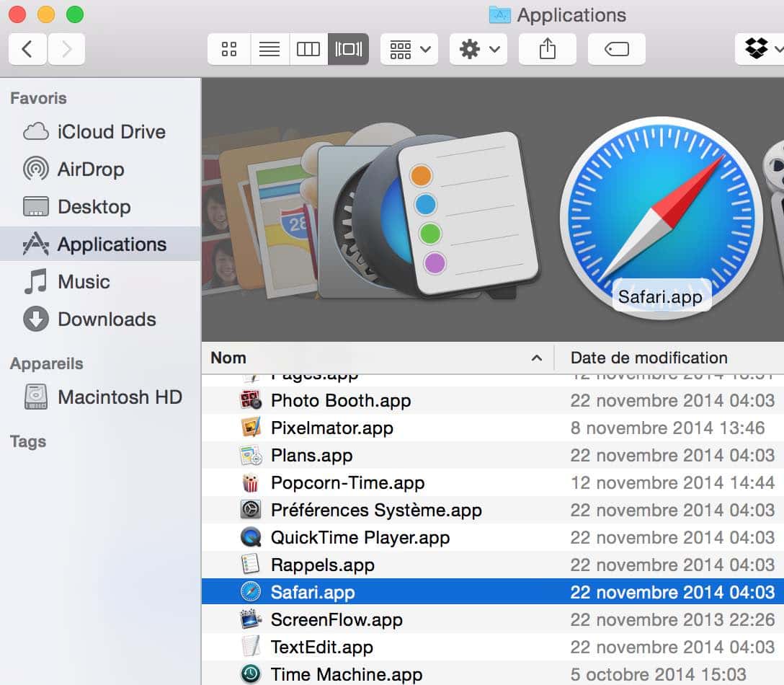784x685 pixels.
Task: Click the Time Machine clock icon
Action: click(x=251, y=674)
